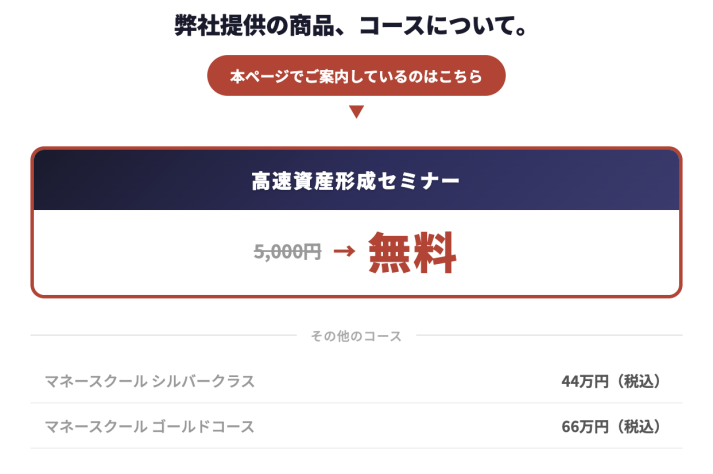
Task: Click the red downward triangle below the pill
Action: [356, 111]
